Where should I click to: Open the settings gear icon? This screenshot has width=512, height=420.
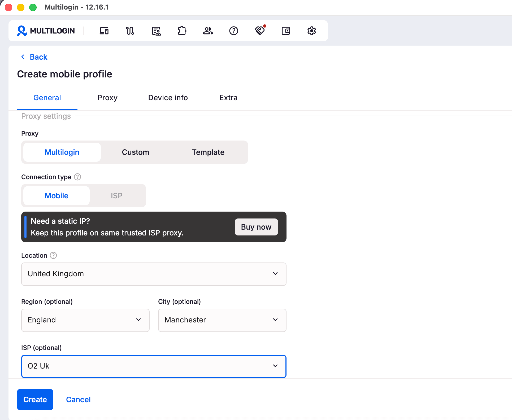tap(312, 31)
